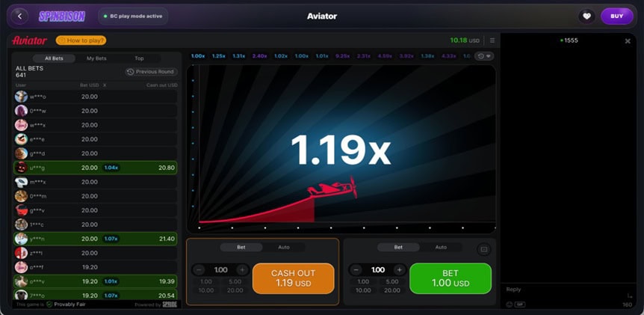Click the chat Reply input field

pyautogui.click(x=565, y=290)
